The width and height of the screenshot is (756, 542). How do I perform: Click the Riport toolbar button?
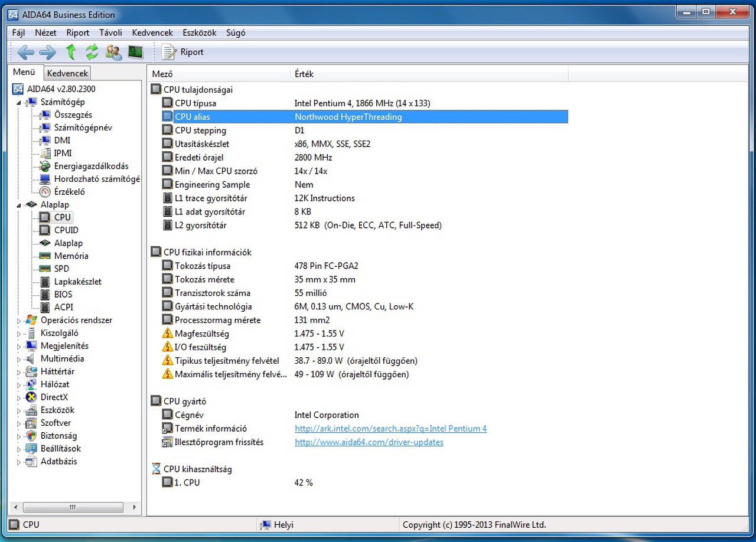(x=183, y=52)
